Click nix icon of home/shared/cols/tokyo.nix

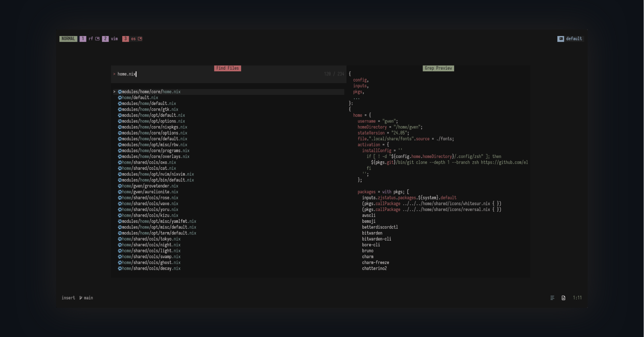pyautogui.click(x=120, y=239)
